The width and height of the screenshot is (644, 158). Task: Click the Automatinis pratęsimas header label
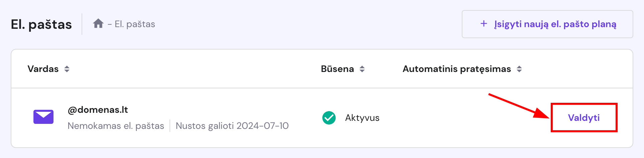456,69
